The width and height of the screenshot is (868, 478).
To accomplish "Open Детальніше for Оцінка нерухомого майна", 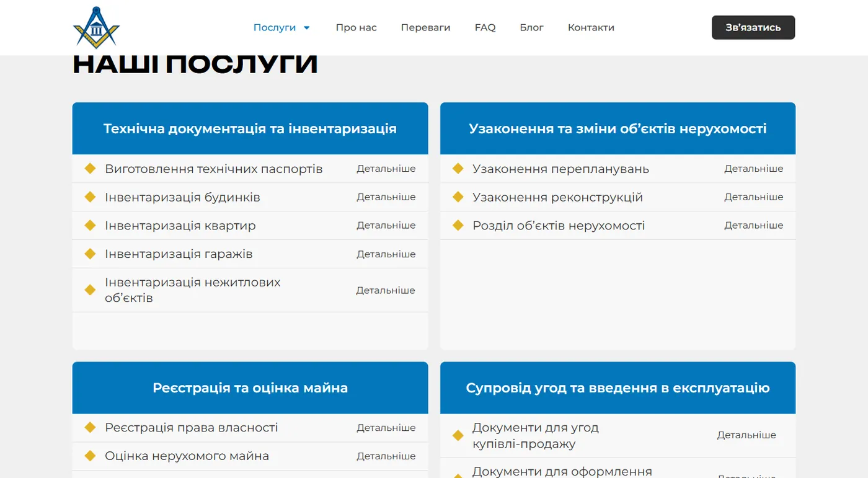I will [386, 456].
